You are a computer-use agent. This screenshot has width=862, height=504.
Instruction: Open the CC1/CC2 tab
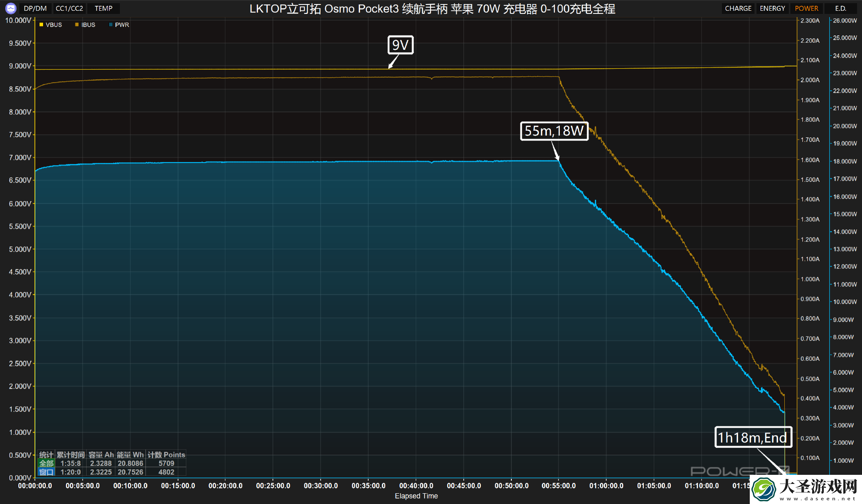[x=69, y=8]
